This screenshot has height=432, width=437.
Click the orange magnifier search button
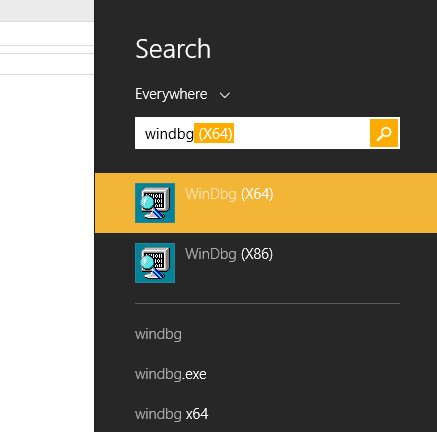pos(384,133)
